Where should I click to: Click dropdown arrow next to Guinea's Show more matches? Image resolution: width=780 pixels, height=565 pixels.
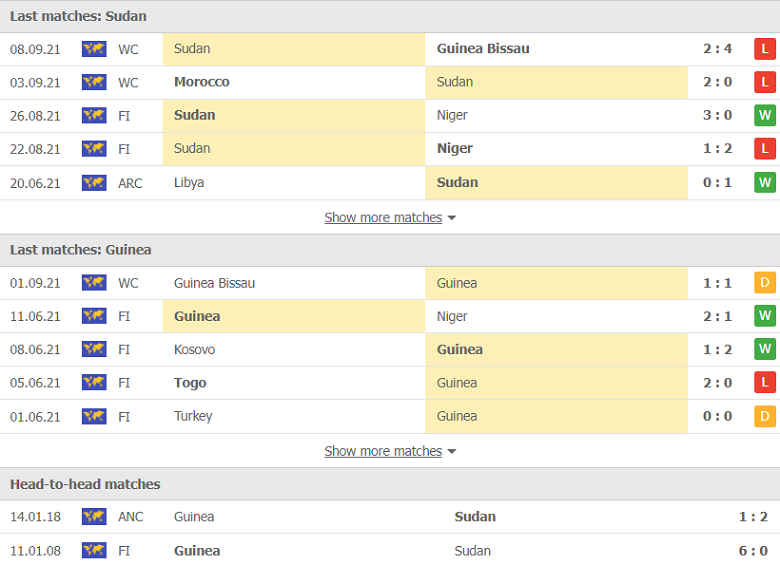(452, 452)
